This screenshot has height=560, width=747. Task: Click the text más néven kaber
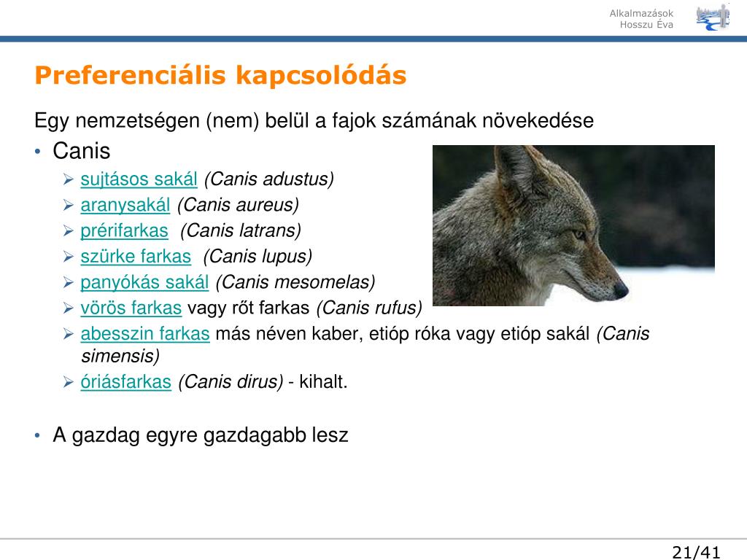[x=289, y=334]
